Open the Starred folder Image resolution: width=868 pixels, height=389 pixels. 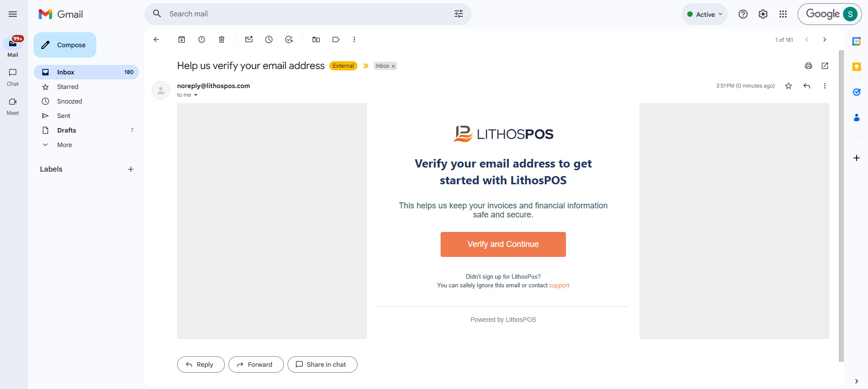tap(68, 87)
